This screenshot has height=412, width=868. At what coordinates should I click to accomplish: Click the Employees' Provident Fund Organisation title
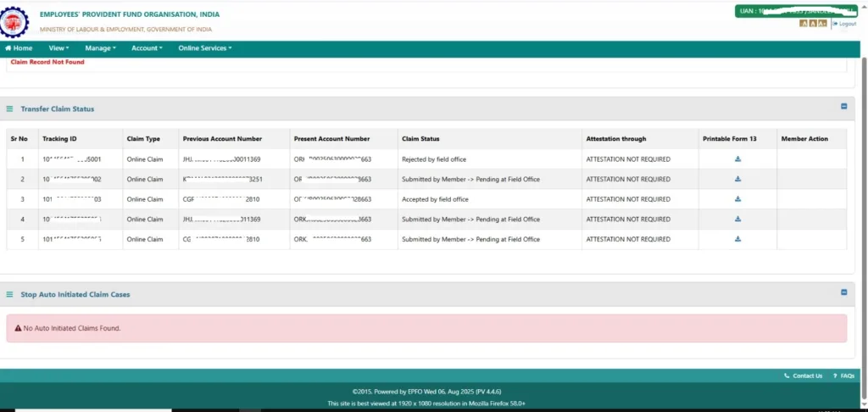tap(130, 14)
